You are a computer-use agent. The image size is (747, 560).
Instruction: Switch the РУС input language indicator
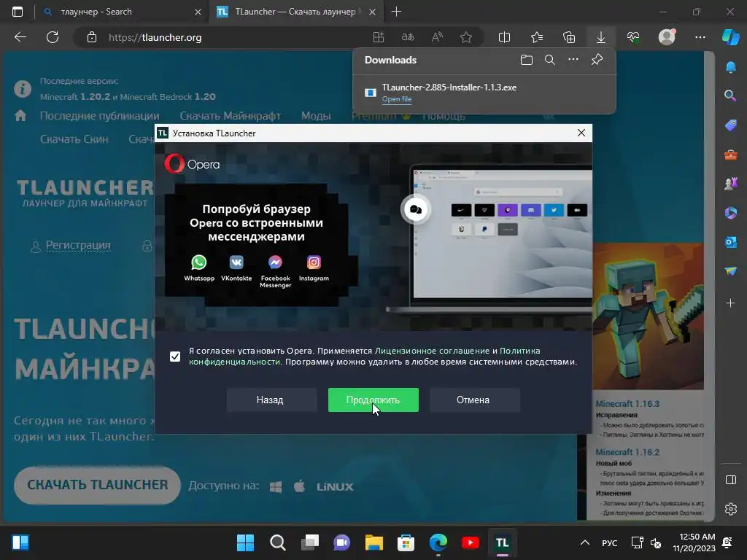(x=609, y=542)
